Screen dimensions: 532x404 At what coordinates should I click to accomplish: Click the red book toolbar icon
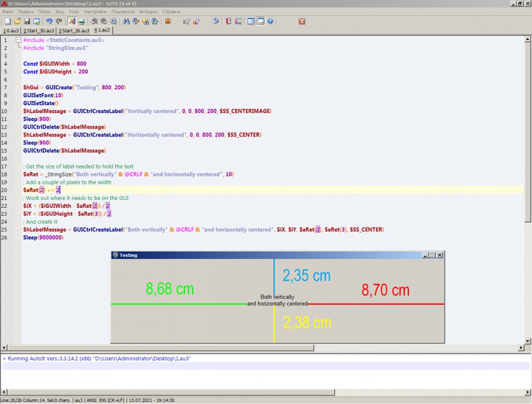click(x=228, y=21)
